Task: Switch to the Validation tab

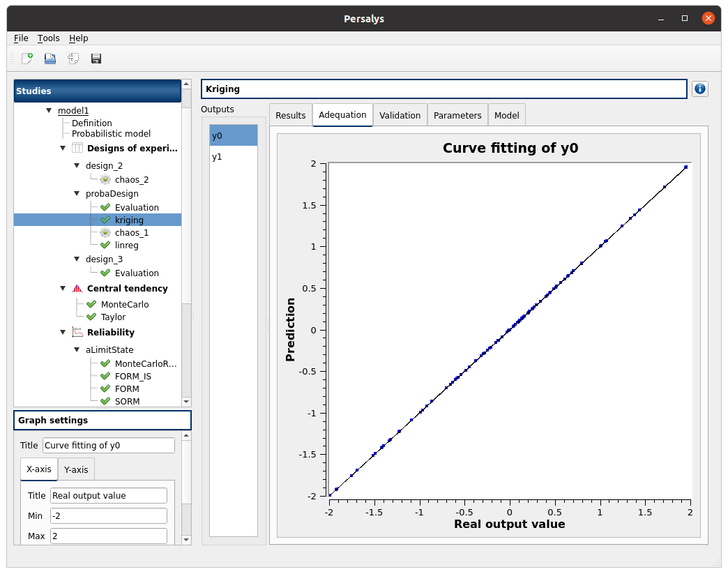Action: click(400, 115)
